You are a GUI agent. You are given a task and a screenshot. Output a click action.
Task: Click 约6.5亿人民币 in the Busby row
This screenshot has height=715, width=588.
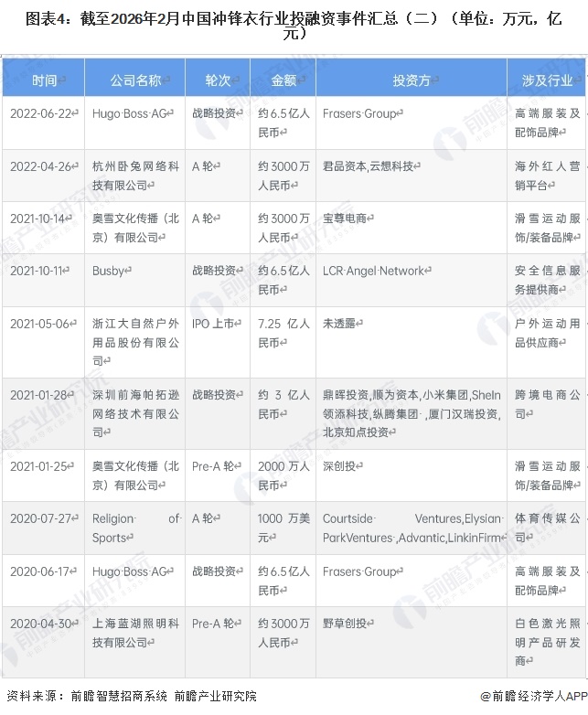point(283,280)
